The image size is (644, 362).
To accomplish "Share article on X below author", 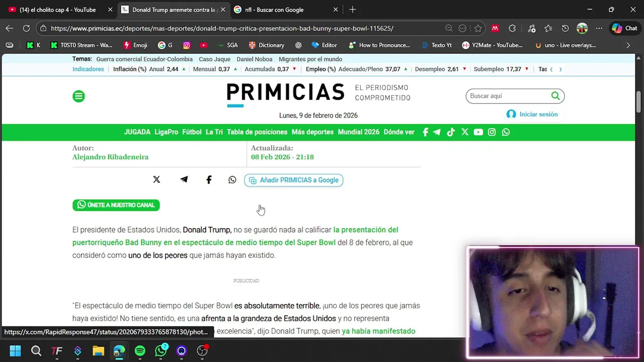I will [156, 179].
